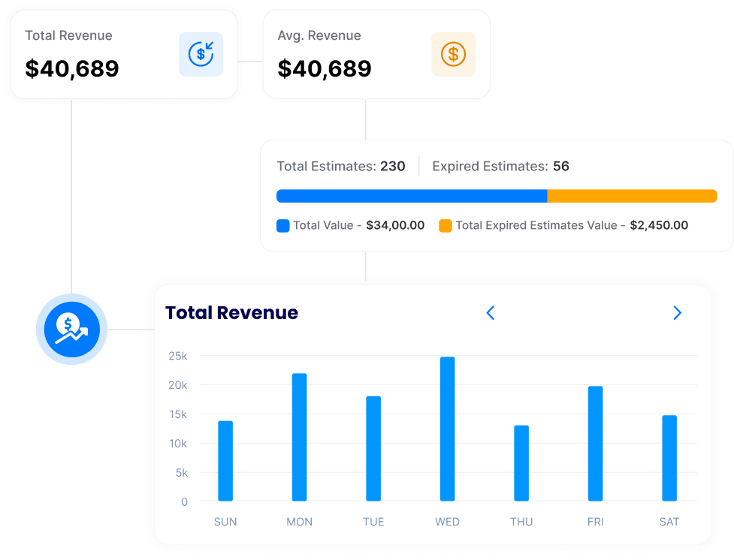The height and width of the screenshot is (560, 734).
Task: Click the Avg. Revenue card label
Action: 319,35
